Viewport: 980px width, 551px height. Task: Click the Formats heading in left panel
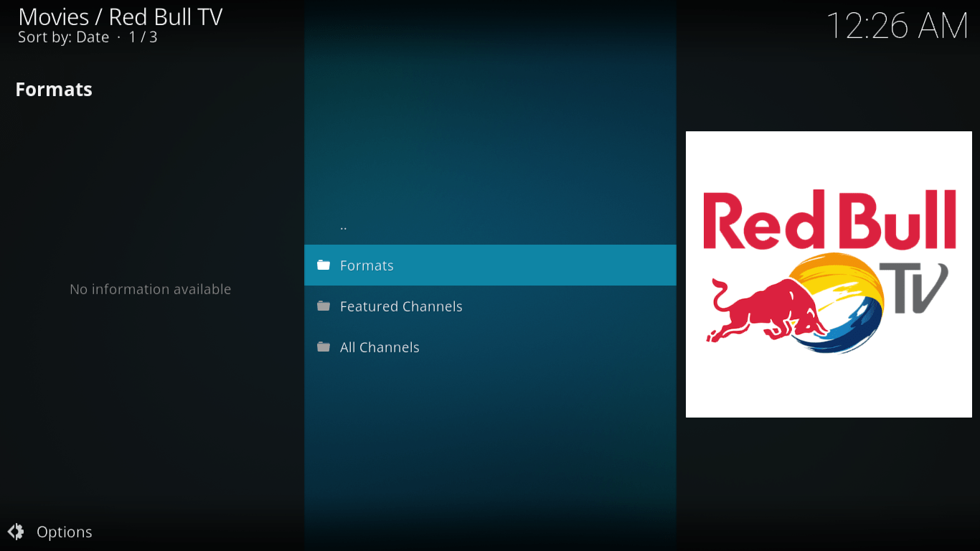pyautogui.click(x=53, y=89)
